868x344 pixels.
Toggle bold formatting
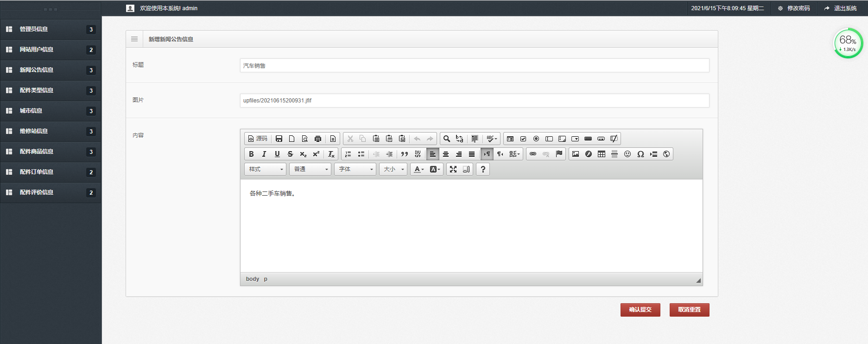(251, 154)
